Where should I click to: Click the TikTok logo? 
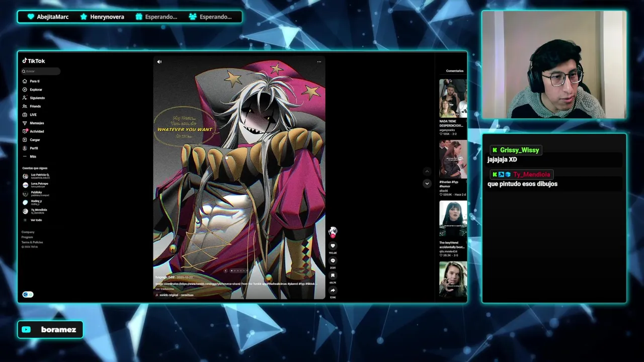(34, 61)
